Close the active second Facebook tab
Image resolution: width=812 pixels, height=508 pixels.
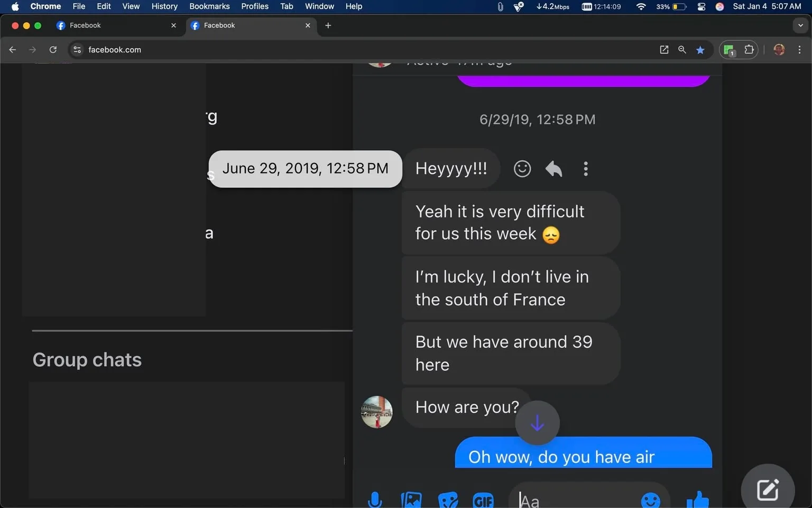pos(308,25)
